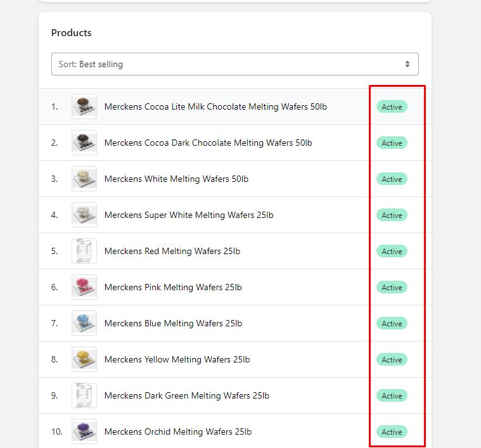Open Merckens Orchid Melting Wafers 25lb title
Viewport: 481px width, 448px height.
(x=178, y=432)
